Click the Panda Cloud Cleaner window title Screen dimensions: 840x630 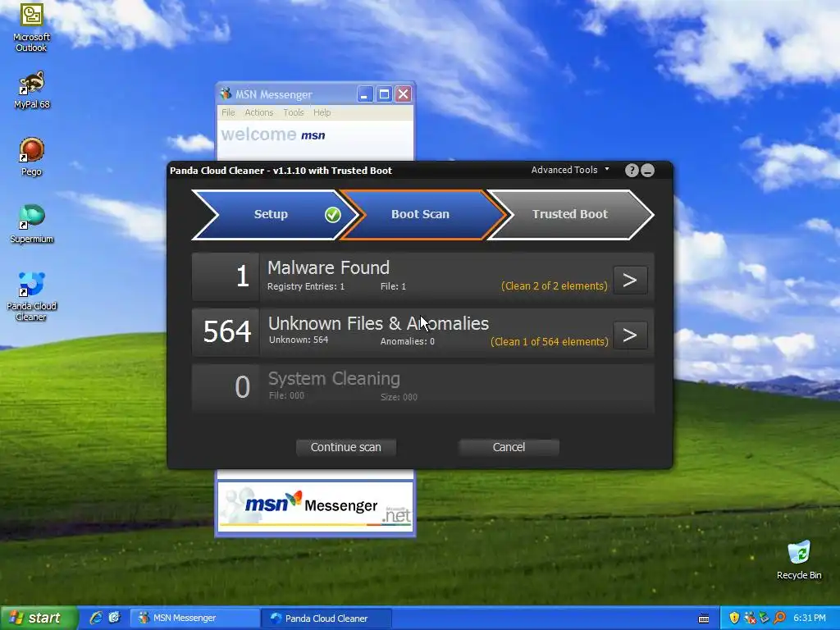click(281, 171)
